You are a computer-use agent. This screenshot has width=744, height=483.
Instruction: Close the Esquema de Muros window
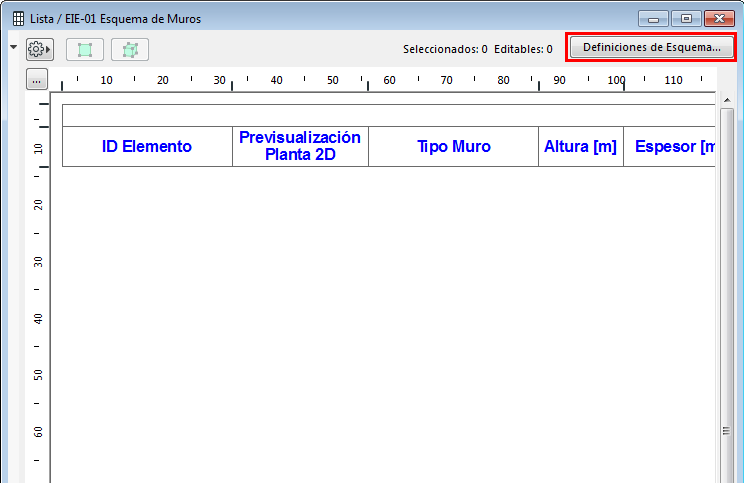(719, 19)
